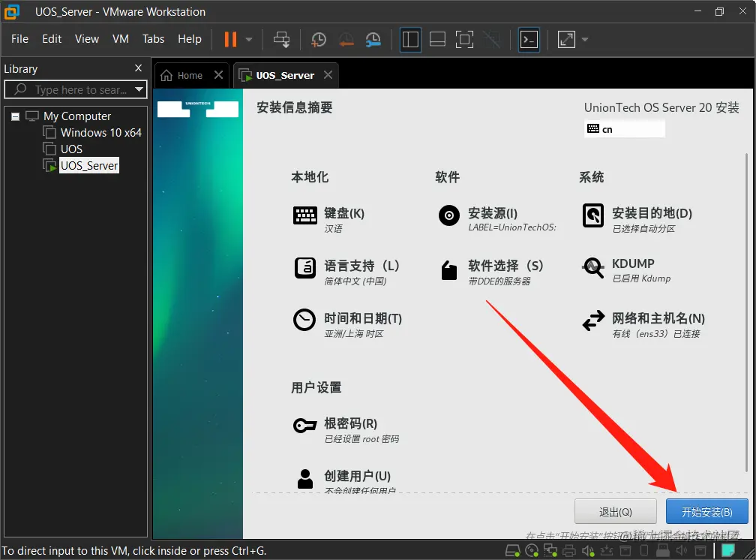
Task: Open the power options dropdown arrow beside pause
Action: click(x=249, y=39)
